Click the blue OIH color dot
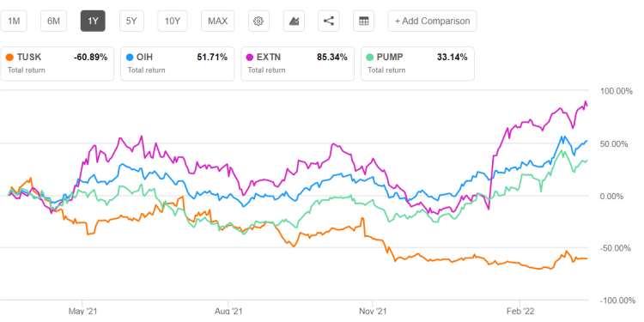 pos(131,58)
